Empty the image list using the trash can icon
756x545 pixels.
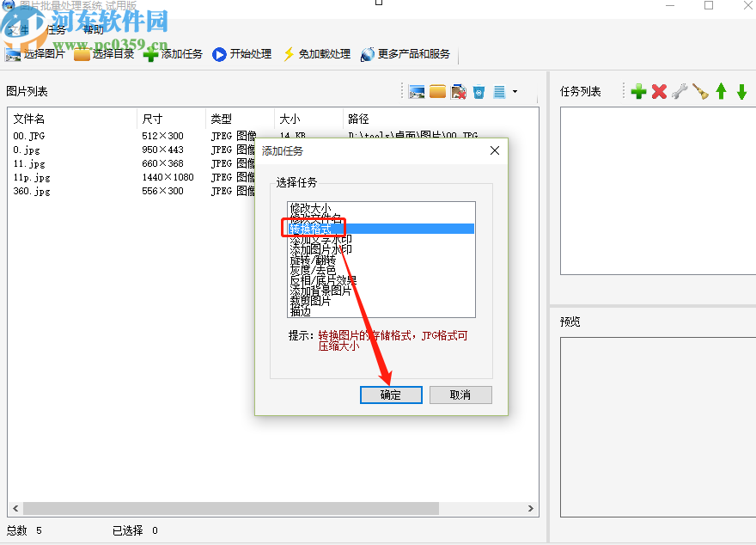pyautogui.click(x=478, y=90)
